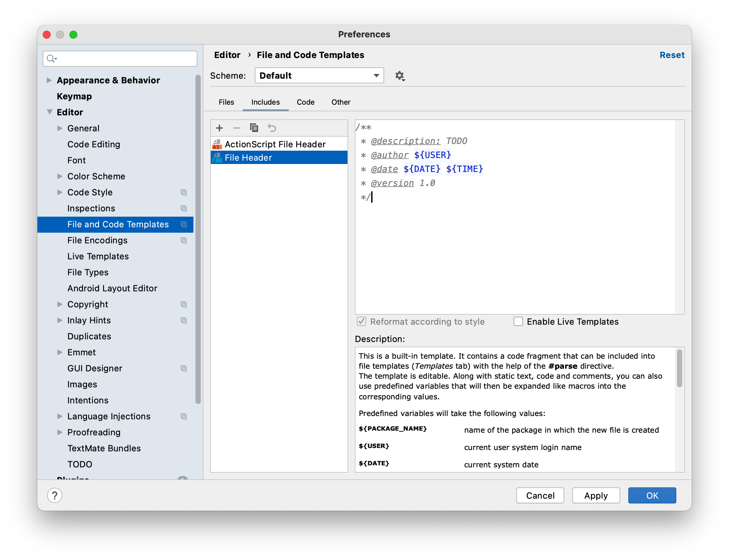Screen dimensions: 729x560
Task: Open Keymap settings
Action: [x=74, y=96]
